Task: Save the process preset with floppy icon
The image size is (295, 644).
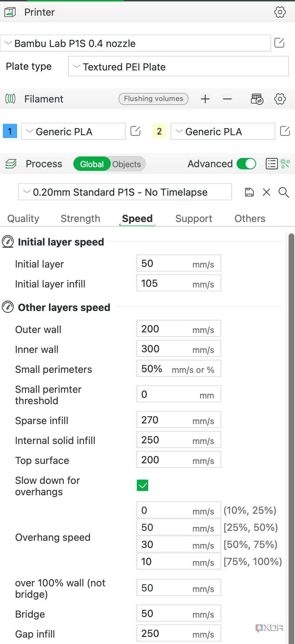Action: click(x=249, y=192)
